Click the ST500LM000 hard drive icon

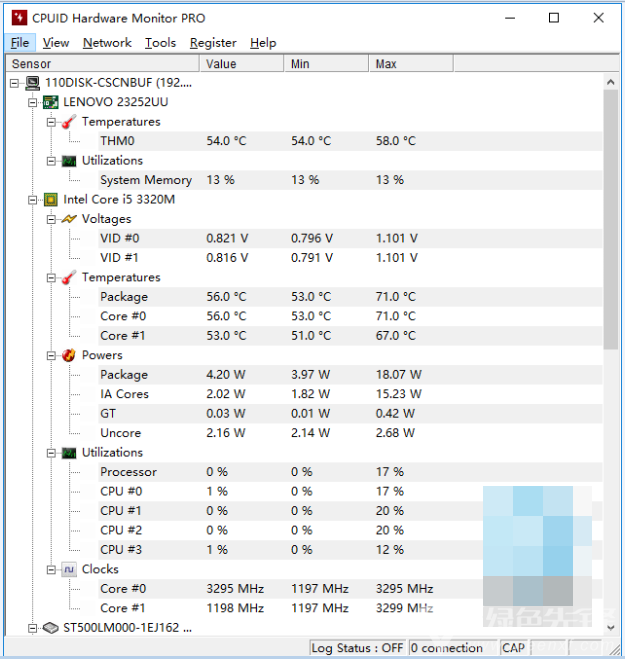point(51,628)
